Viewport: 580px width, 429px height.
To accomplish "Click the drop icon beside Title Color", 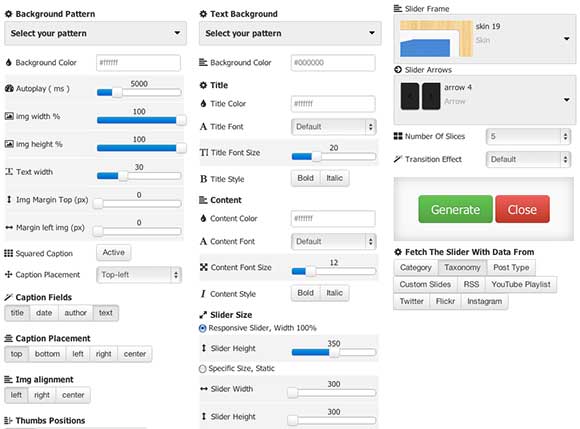I will click(x=203, y=104).
